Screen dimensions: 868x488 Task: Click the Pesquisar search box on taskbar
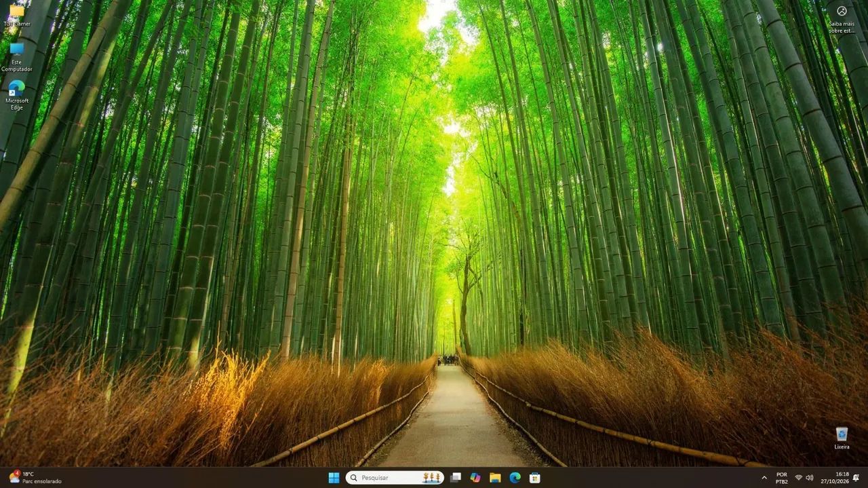pos(395,478)
